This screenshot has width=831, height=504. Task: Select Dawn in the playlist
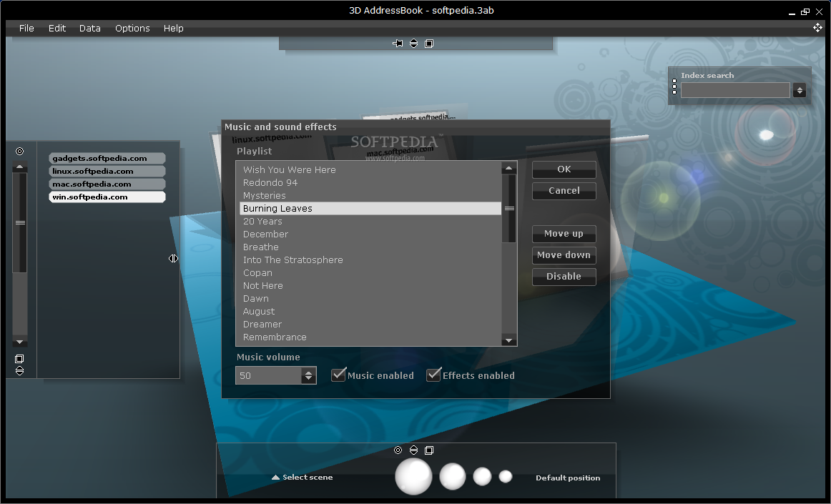(370, 298)
